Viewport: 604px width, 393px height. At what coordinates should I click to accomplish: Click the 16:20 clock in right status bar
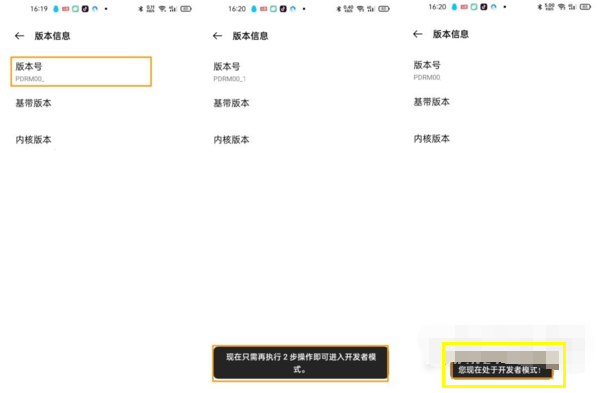point(437,7)
